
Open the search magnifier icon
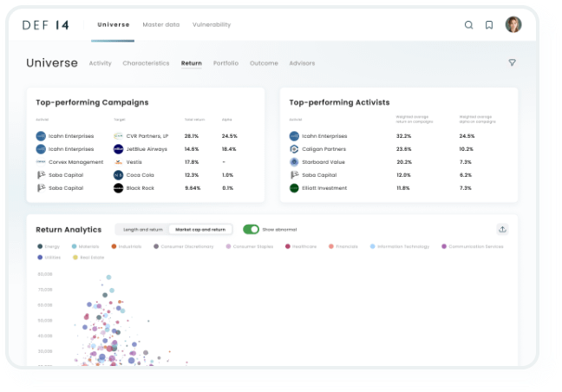[x=469, y=25]
